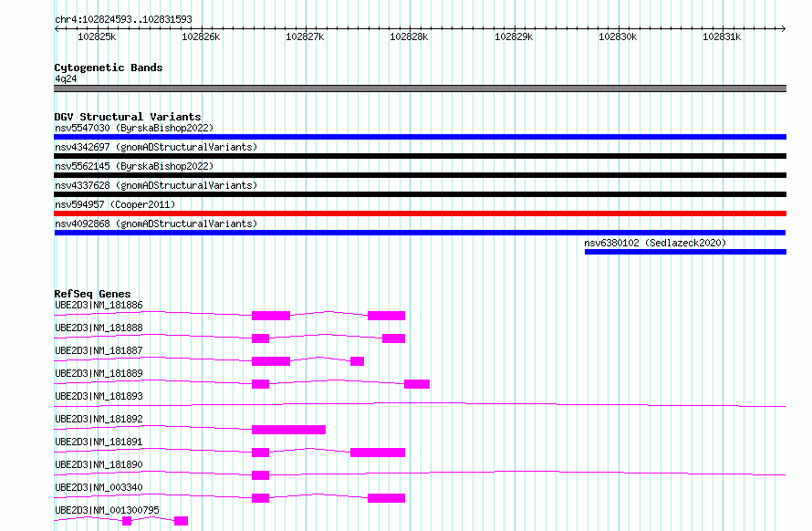
Task: Click the nsv4342697 (gnomADStructuralVariants) label
Action: (156, 147)
